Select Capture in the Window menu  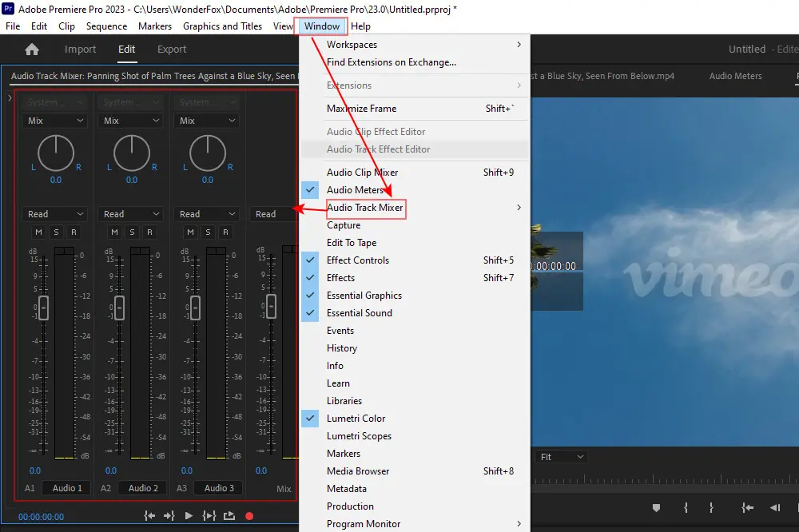click(415, 224)
